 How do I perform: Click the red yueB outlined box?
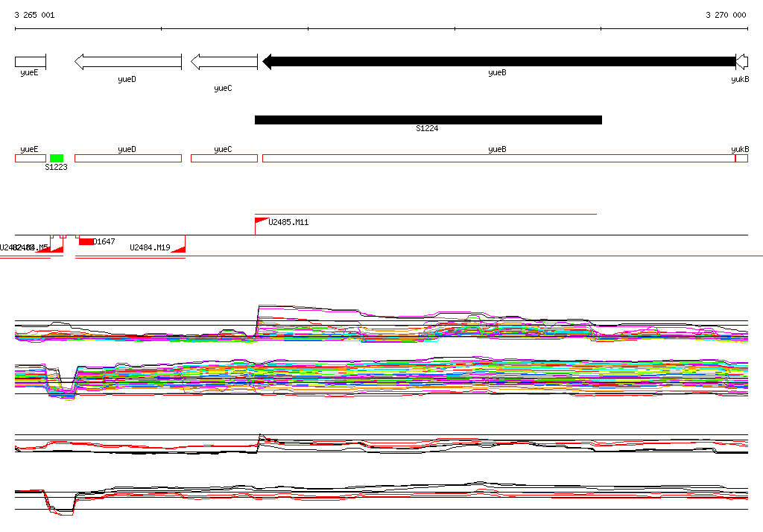(x=498, y=158)
